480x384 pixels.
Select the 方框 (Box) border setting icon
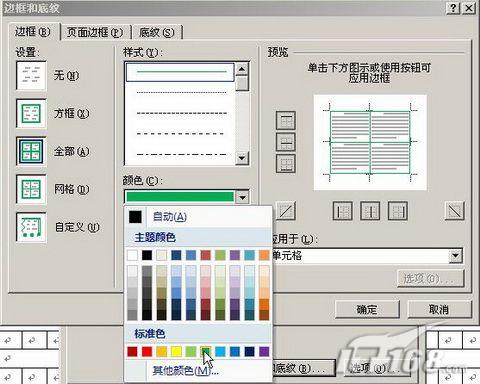pyautogui.click(x=31, y=113)
